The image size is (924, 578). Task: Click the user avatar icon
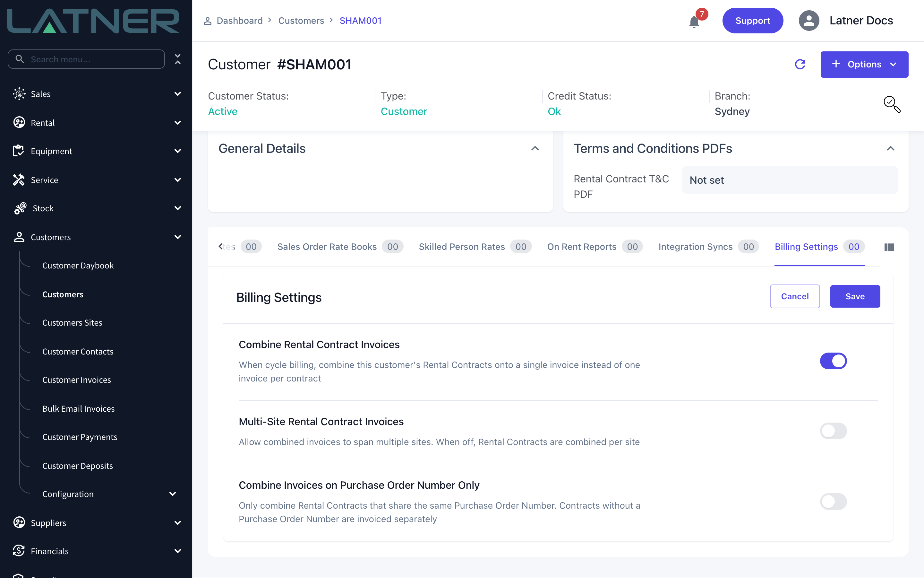pyautogui.click(x=809, y=21)
